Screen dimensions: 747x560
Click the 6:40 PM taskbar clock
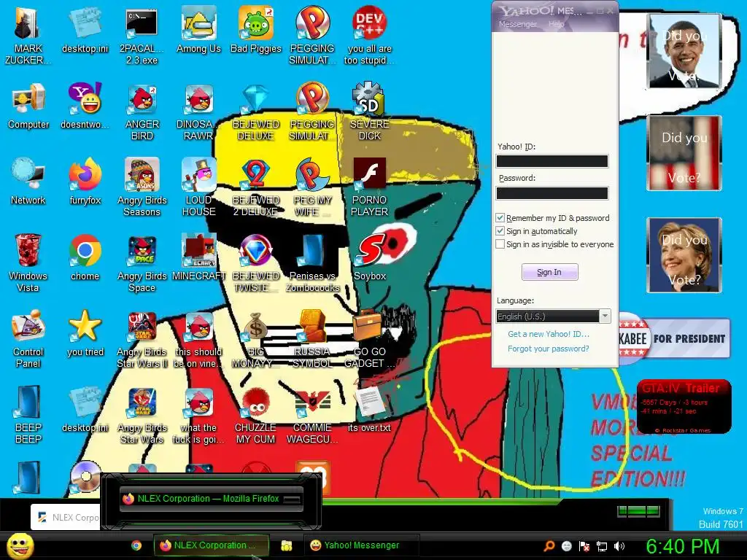(683, 547)
